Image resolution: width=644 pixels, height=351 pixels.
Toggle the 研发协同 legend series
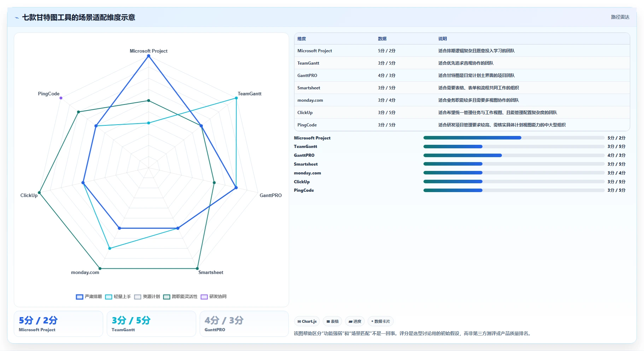pyautogui.click(x=213, y=297)
